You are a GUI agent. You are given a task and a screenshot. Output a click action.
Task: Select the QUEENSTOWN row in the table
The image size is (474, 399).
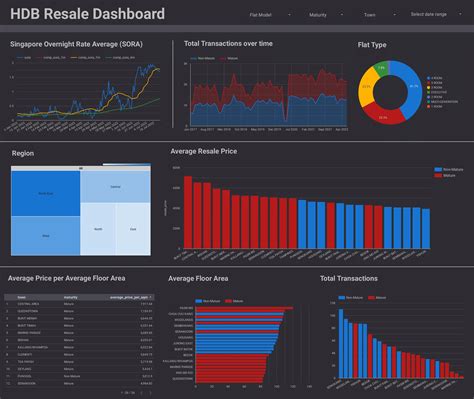(x=79, y=311)
